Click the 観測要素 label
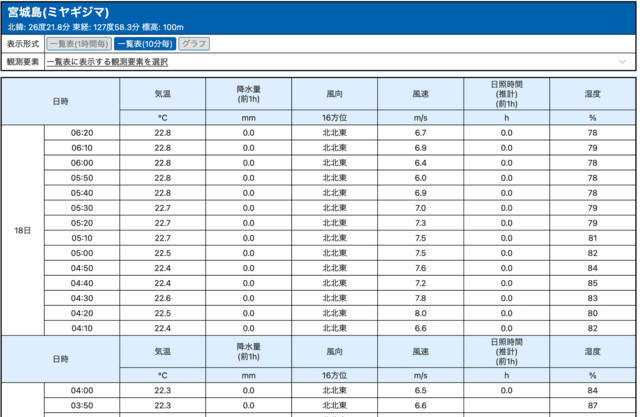This screenshot has width=640, height=417. (23, 62)
